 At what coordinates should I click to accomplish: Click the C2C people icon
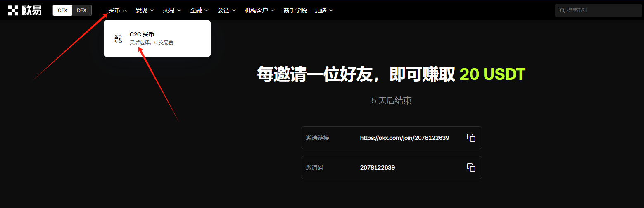point(118,39)
